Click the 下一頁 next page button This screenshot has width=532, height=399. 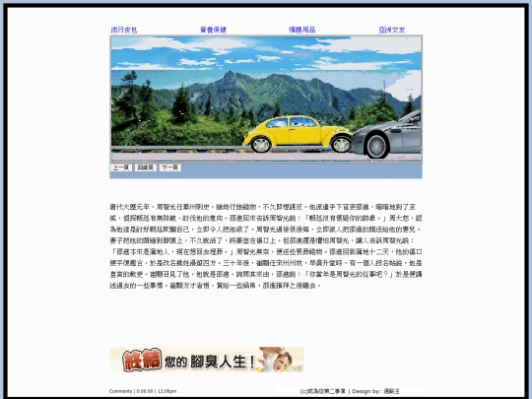170,167
